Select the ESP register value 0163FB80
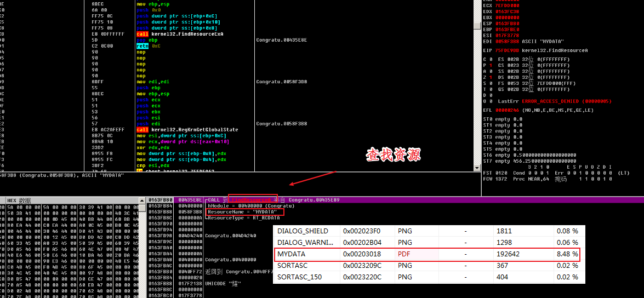644x298 pixels. tap(507, 24)
